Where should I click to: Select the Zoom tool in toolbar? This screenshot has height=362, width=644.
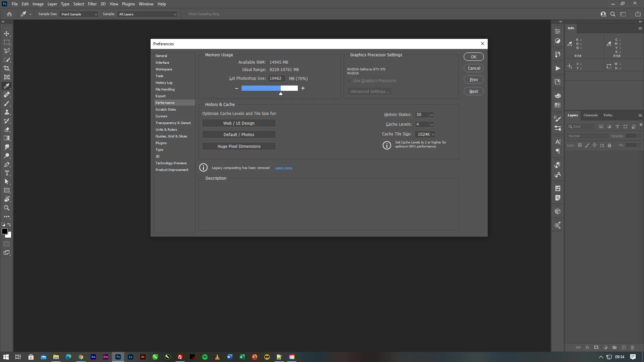click(x=7, y=208)
